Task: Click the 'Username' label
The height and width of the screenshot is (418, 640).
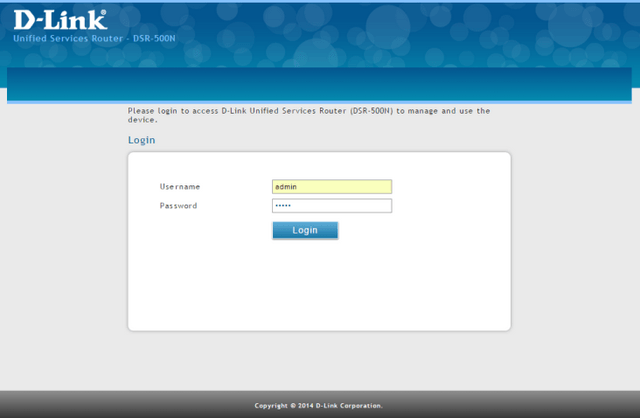Action: (180, 187)
